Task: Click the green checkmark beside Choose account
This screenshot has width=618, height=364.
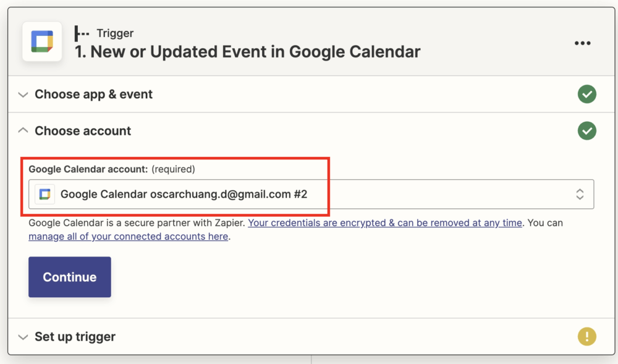Action: 586,131
